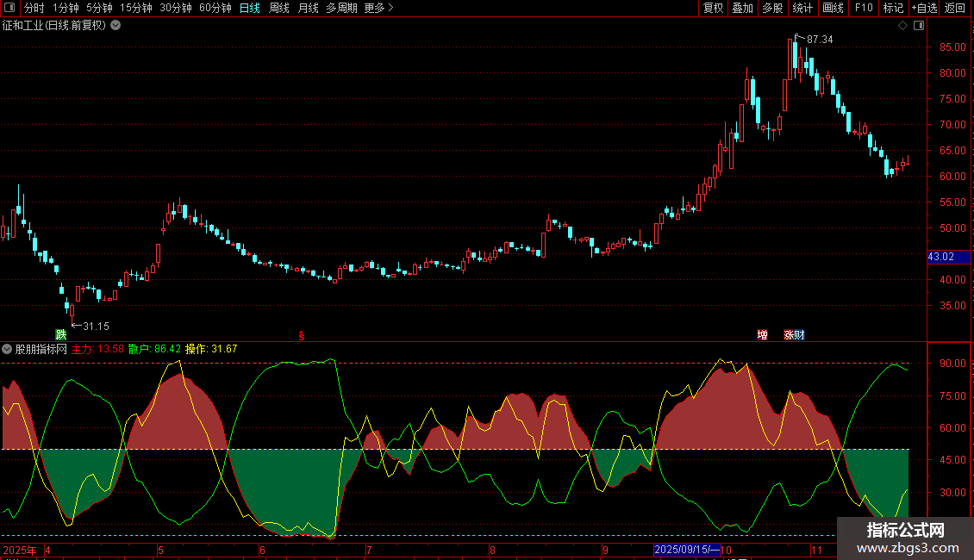Open the 多周期 multi-period view
This screenshot has height=560, width=974.
pos(341,8)
